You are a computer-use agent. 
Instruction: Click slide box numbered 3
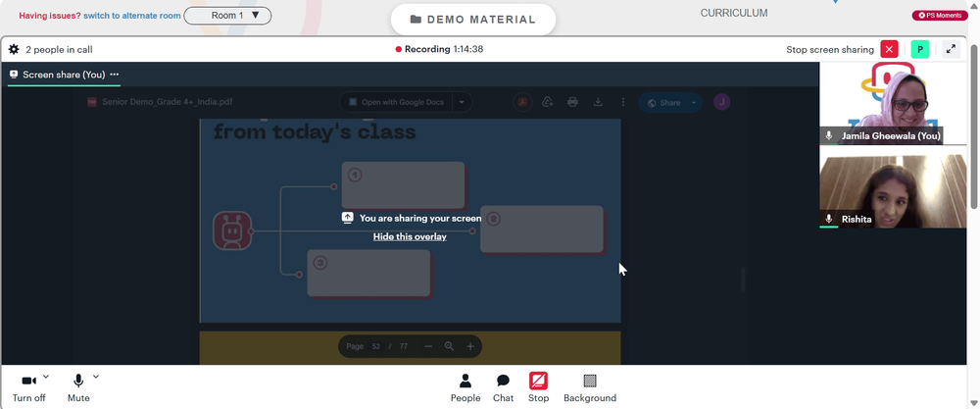click(368, 274)
